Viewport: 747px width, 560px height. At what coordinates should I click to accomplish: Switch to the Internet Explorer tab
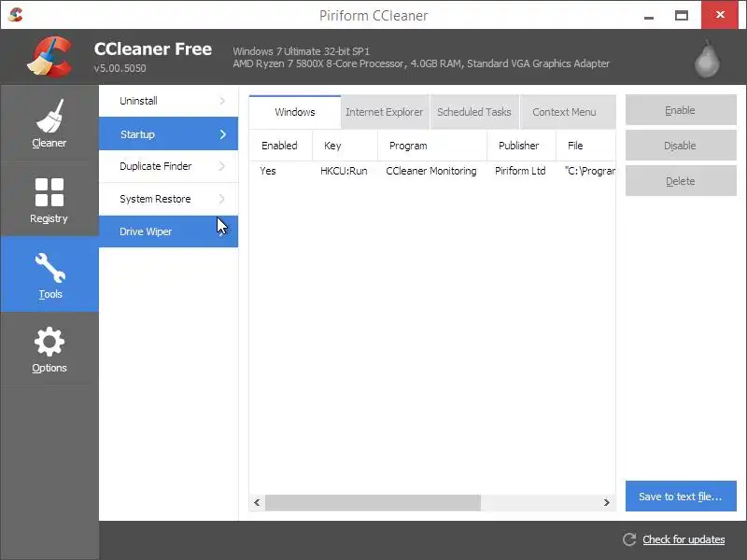(385, 112)
